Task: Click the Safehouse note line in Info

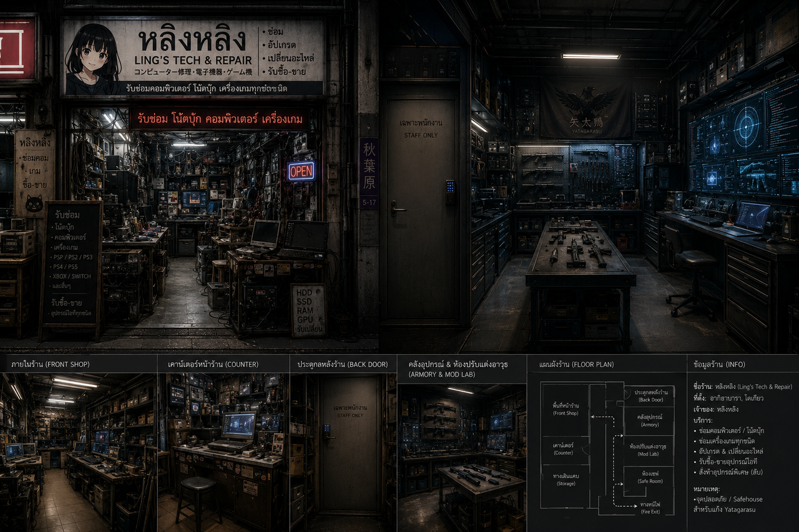Action: [x=728, y=499]
